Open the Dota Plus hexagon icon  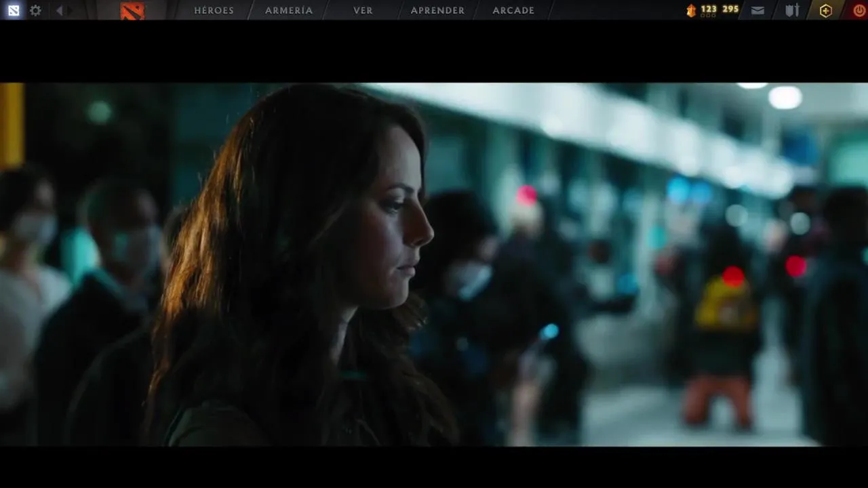[825, 10]
